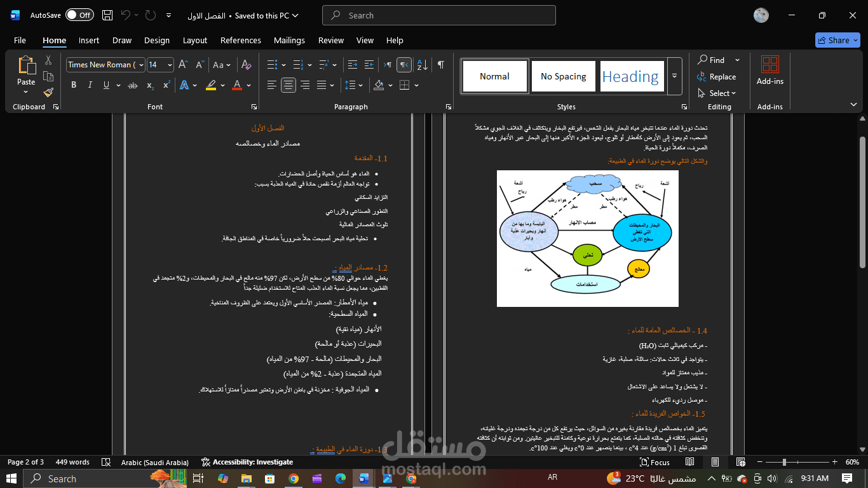Switch to the Insert tab
Viewport: 868px width, 488px height.
coord(89,40)
